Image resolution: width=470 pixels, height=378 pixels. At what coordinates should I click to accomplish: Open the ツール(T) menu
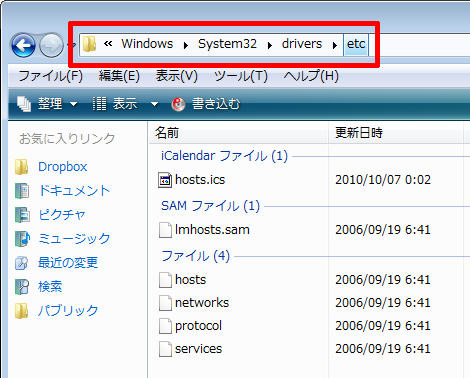tap(241, 76)
